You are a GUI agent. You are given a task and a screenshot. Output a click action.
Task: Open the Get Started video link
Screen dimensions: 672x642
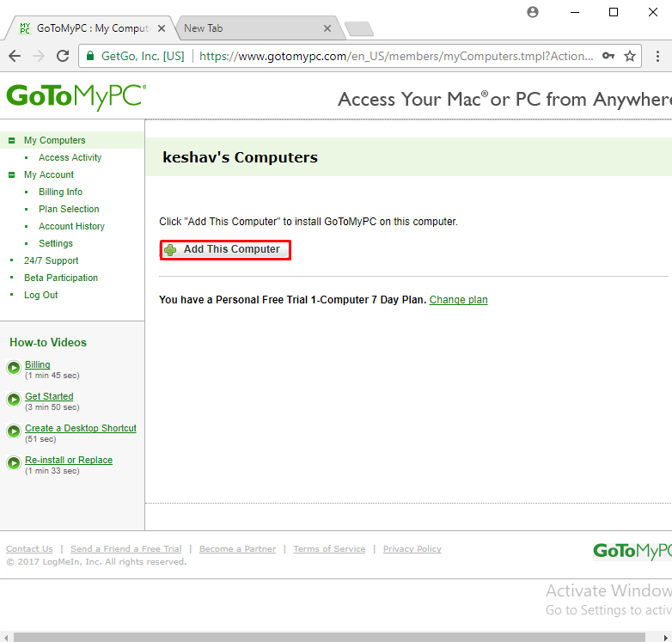(49, 396)
